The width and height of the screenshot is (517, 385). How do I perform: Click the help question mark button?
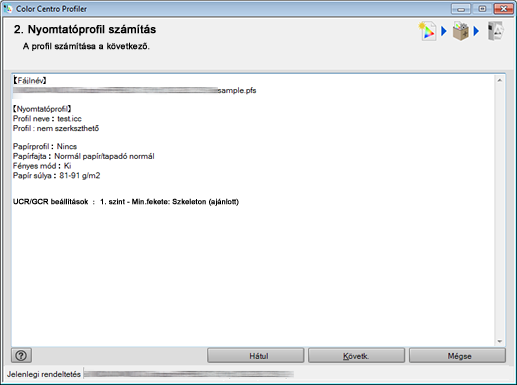21,355
